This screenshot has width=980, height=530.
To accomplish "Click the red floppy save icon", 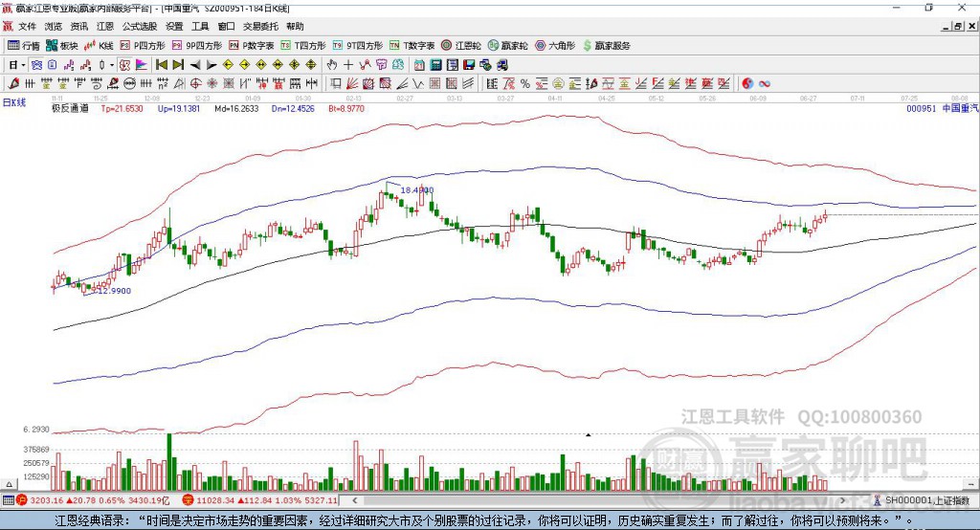I will pos(469,65).
